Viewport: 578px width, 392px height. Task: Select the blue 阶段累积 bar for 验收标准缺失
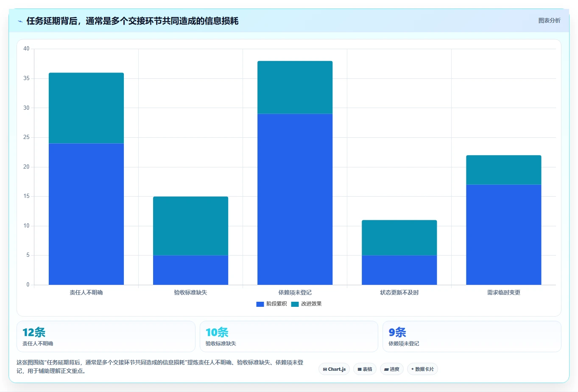click(x=190, y=270)
